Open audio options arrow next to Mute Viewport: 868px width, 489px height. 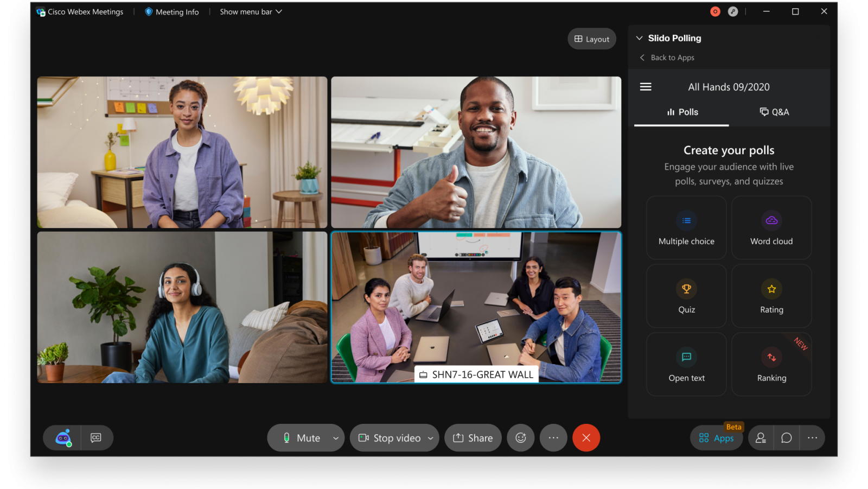tap(336, 438)
